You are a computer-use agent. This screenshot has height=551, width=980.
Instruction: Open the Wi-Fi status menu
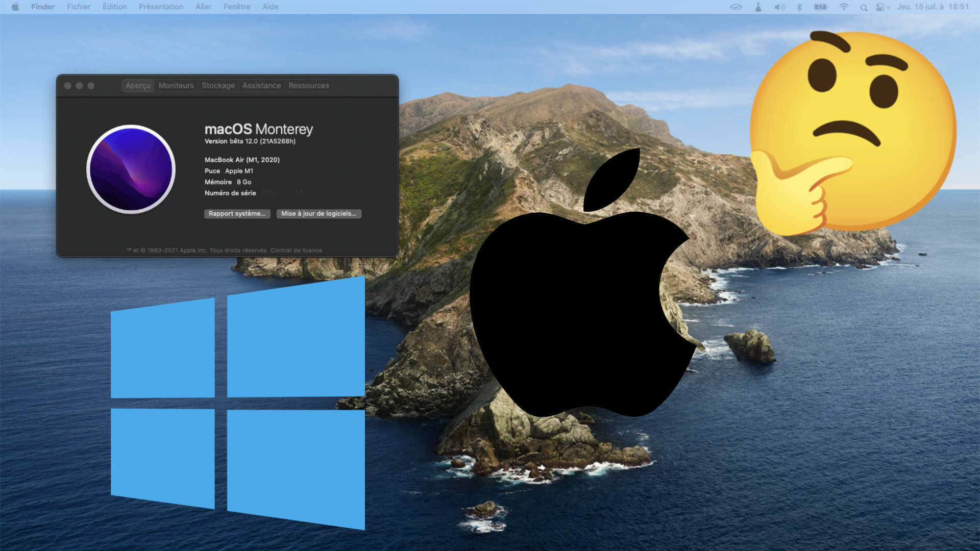click(x=844, y=7)
